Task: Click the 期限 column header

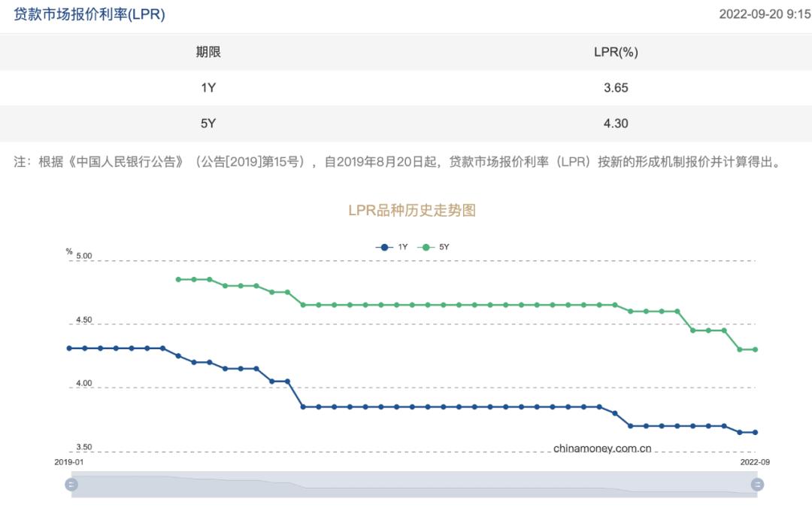Action: (x=208, y=52)
